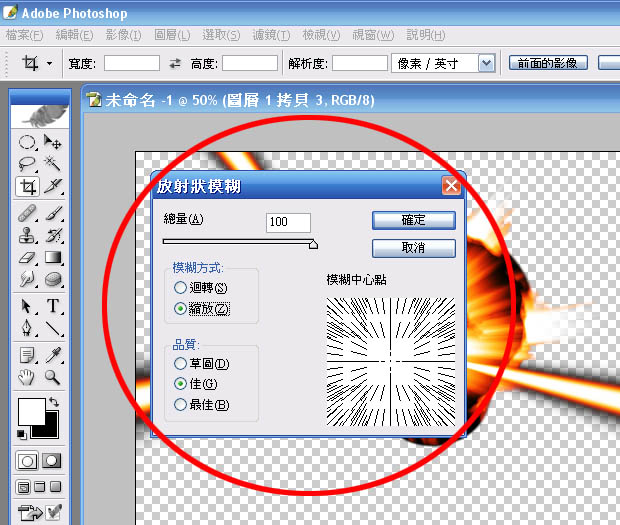Viewport: 620px width, 525px height.
Task: Select the Path Selection tool
Action: (x=27, y=306)
